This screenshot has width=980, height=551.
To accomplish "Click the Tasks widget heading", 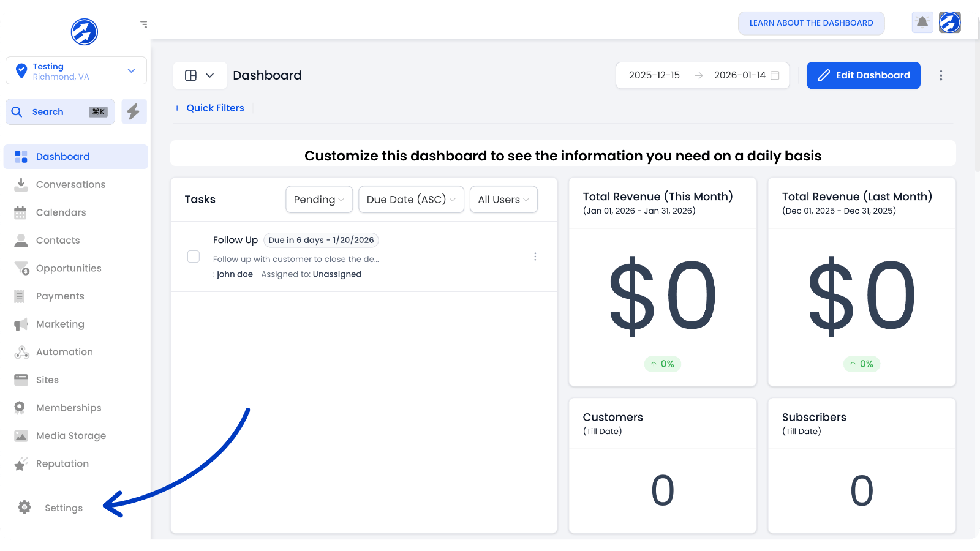I will coord(200,200).
